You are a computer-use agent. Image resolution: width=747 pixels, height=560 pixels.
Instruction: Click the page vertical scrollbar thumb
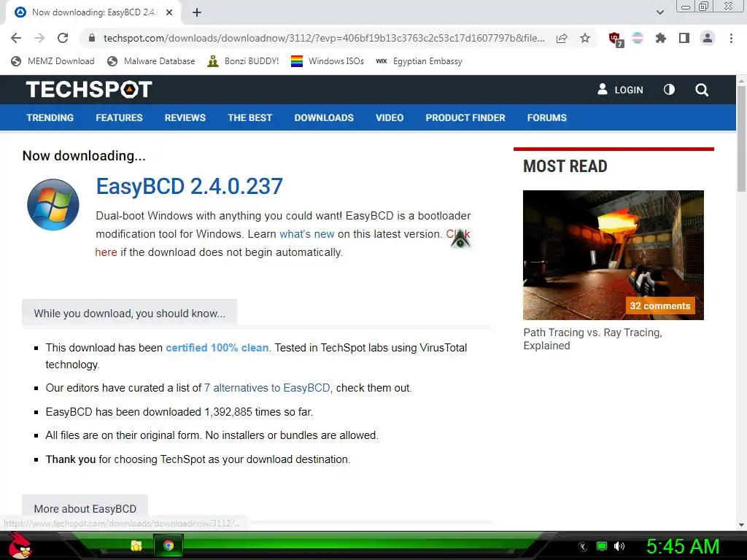pyautogui.click(x=742, y=139)
